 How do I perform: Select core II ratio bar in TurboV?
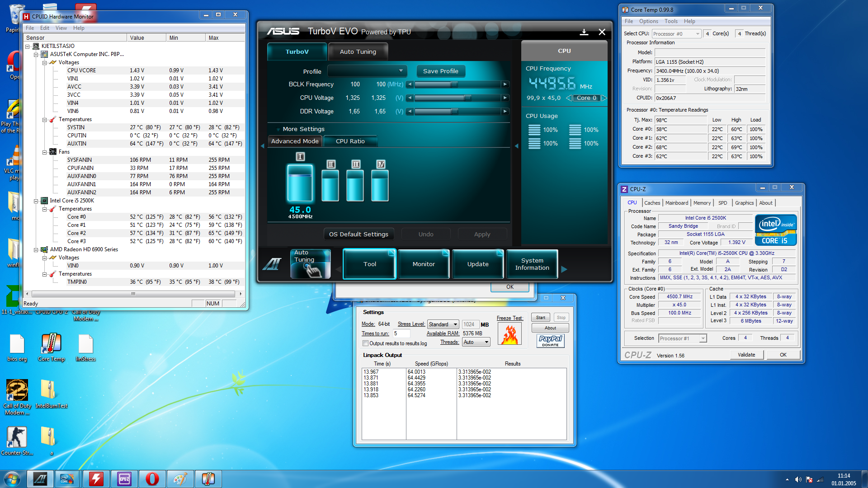[x=330, y=186]
